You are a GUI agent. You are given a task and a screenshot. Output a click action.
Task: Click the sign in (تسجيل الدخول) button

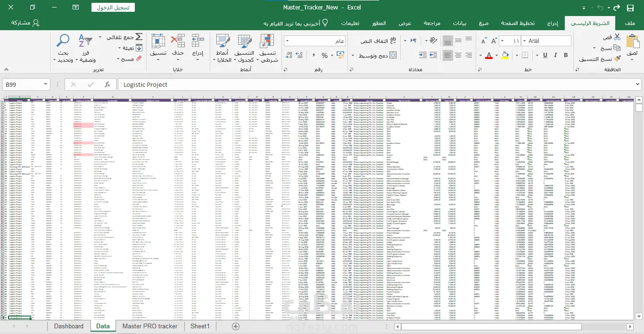[113, 8]
